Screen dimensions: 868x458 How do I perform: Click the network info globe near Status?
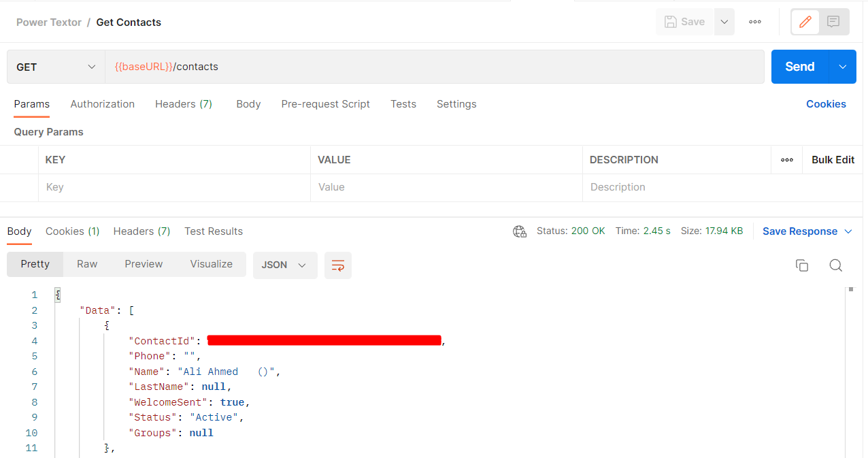[520, 231]
